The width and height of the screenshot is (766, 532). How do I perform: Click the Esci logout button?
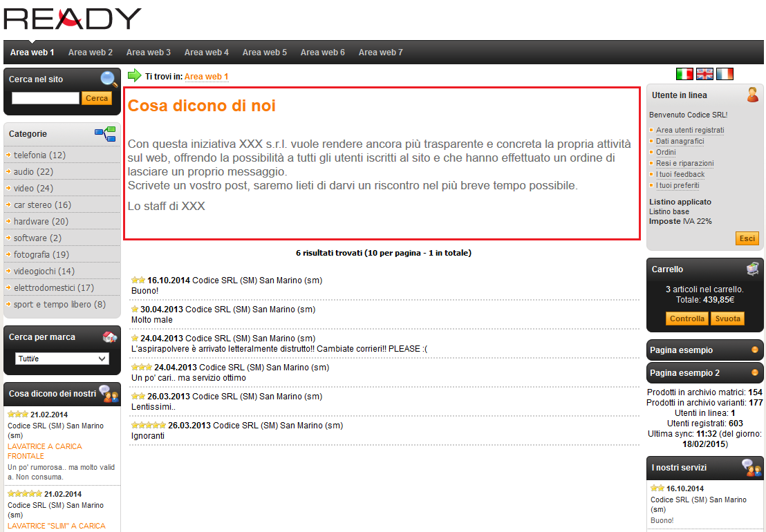coord(747,238)
